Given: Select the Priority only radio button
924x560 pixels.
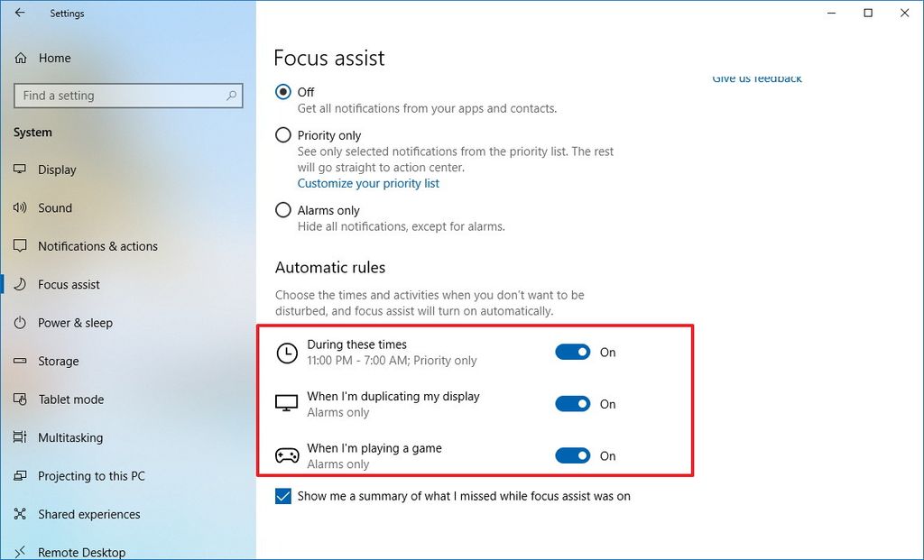Looking at the screenshot, I should [x=282, y=135].
